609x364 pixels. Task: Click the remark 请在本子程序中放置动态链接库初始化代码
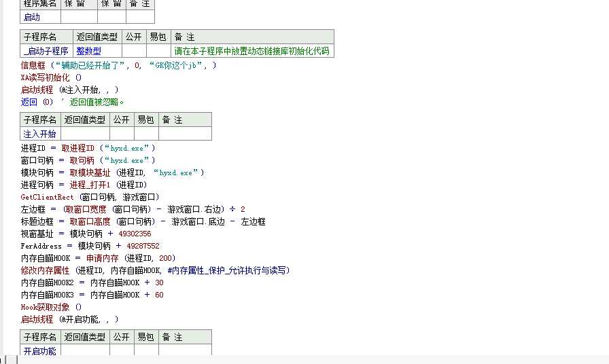(251, 51)
